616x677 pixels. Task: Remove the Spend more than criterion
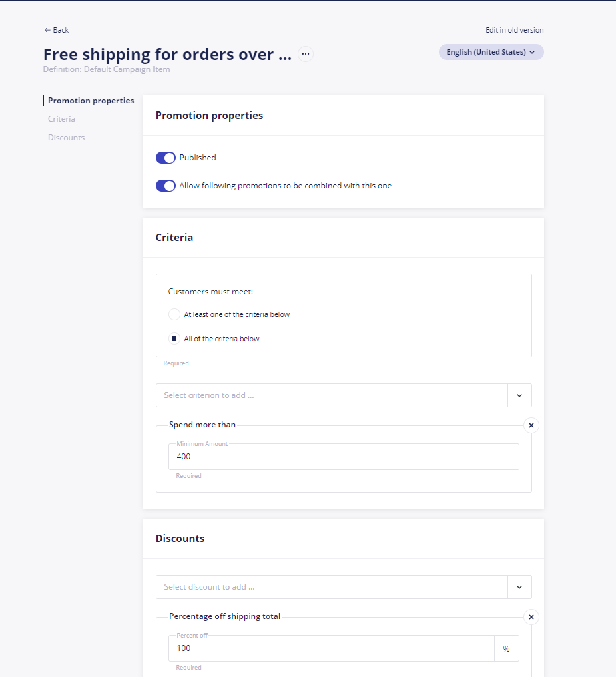(531, 425)
